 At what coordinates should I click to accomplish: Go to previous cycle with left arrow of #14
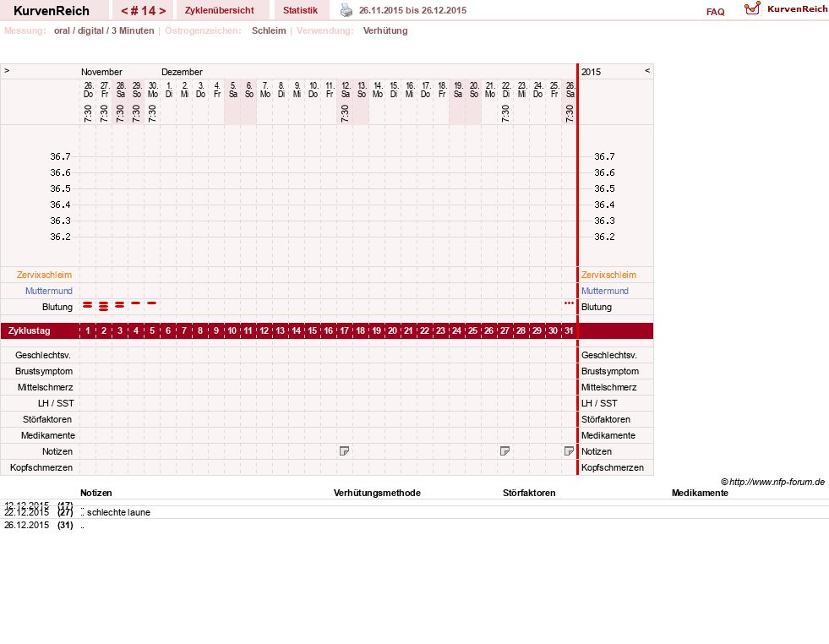pyautogui.click(x=124, y=11)
